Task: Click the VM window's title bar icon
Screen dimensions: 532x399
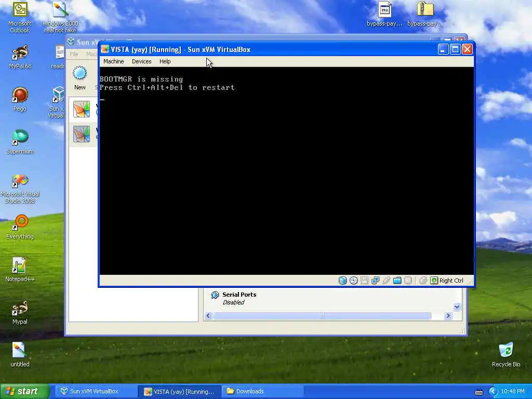Action: coord(105,49)
